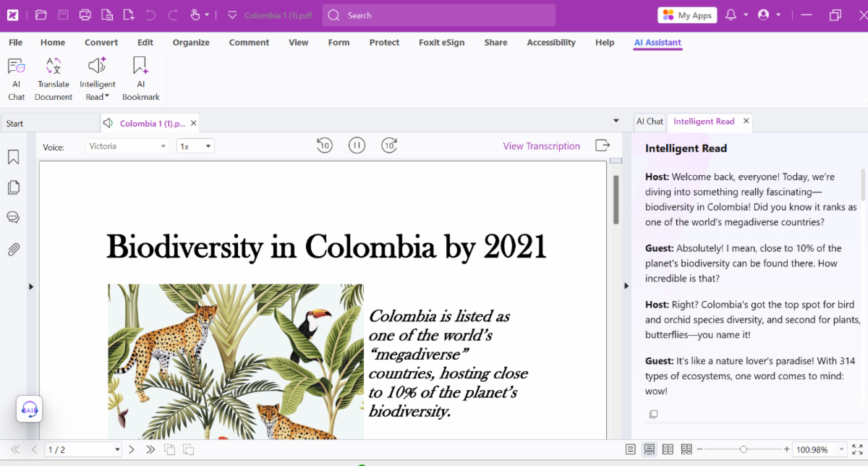The image size is (868, 466).
Task: Switch to the Convert ribbon tab
Action: click(101, 43)
